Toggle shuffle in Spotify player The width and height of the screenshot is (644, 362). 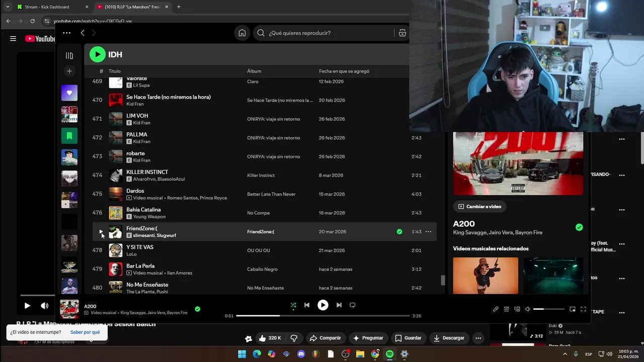click(x=293, y=305)
